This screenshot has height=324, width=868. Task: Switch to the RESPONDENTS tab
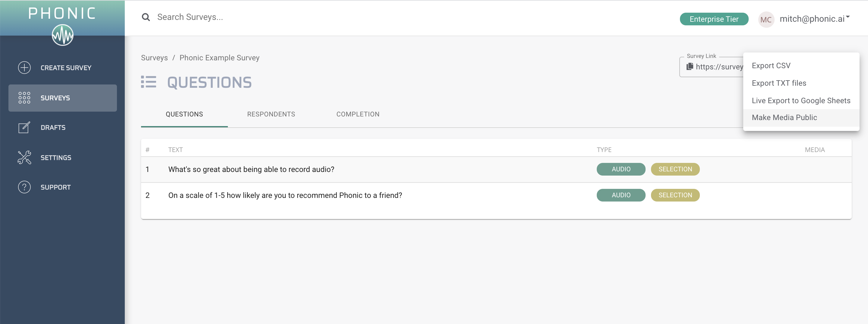pyautogui.click(x=271, y=114)
